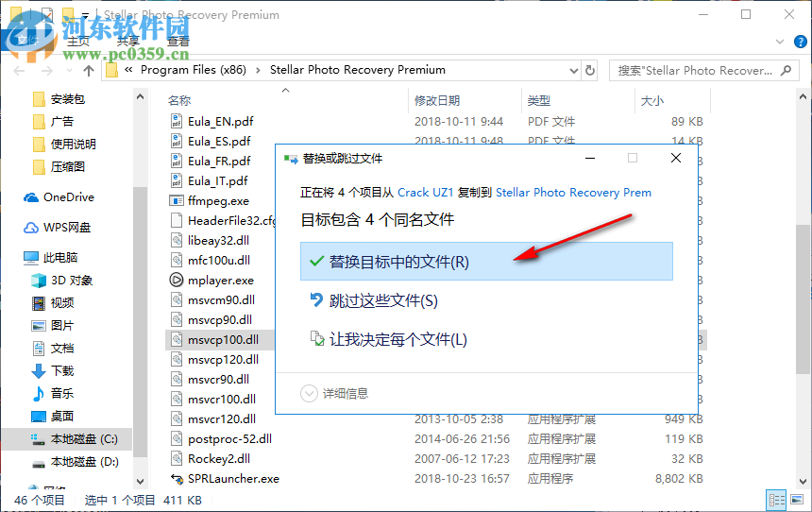This screenshot has height=512, width=812.
Task: Click the msvcr90.dll file icon
Action: point(177,379)
